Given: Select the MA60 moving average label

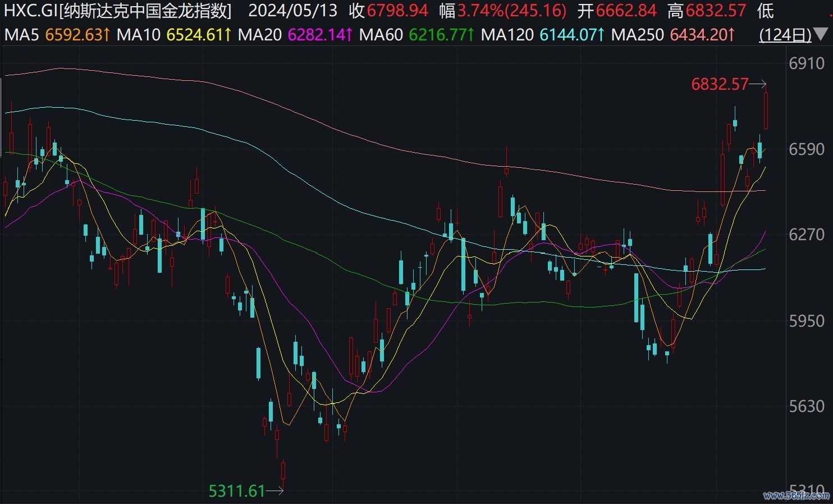Looking at the screenshot, I should 381,35.
